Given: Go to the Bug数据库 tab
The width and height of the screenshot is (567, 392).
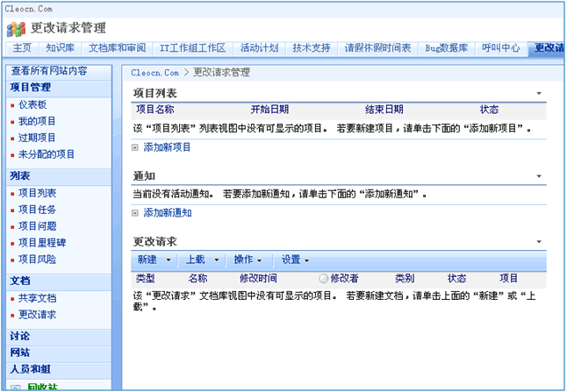Looking at the screenshot, I should (447, 47).
